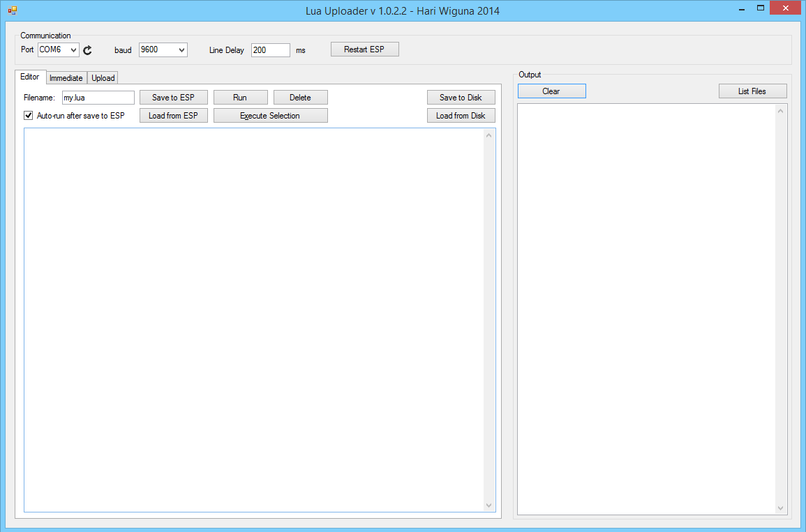806x532 pixels.
Task: Focus the Filename input field
Action: (98, 98)
